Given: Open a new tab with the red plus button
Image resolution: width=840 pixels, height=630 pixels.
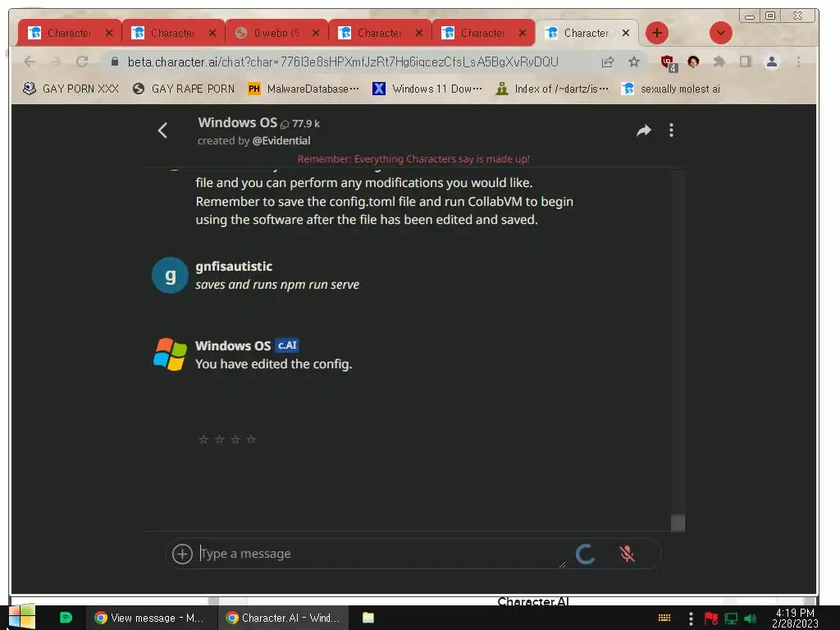Looking at the screenshot, I should (x=657, y=33).
